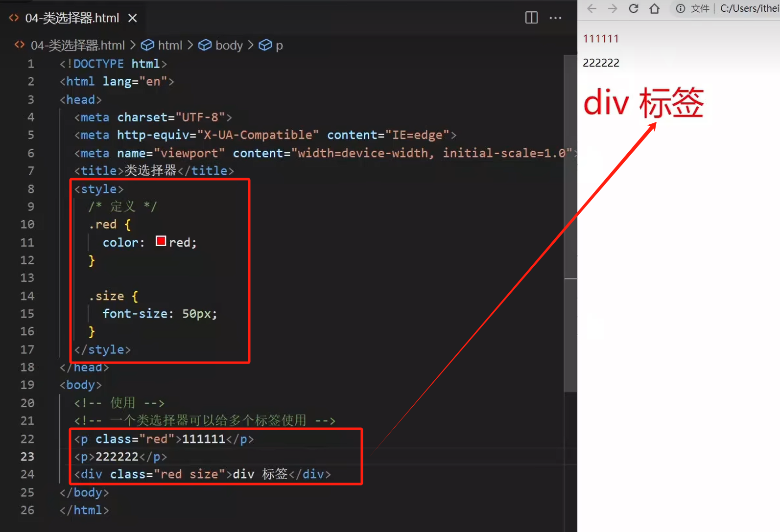This screenshot has width=780, height=532.
Task: Click the large div 标签 text in browser
Action: pyautogui.click(x=643, y=103)
